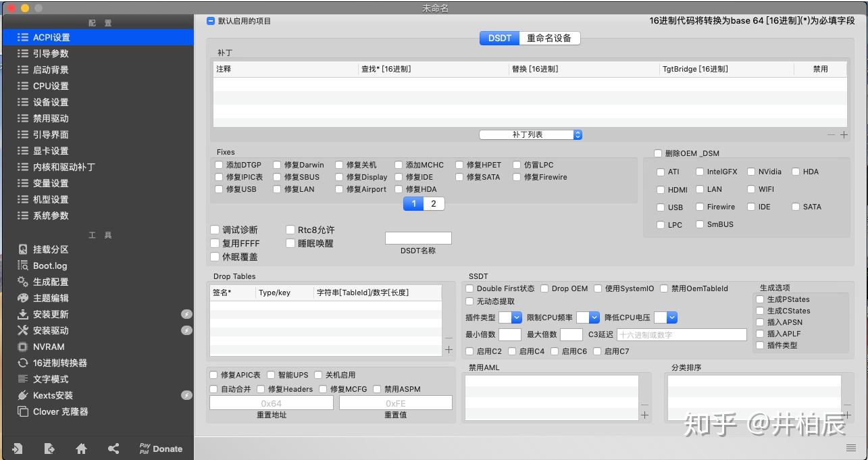
Task: Open the 补丁列表 patch list dropdown
Action: [530, 134]
